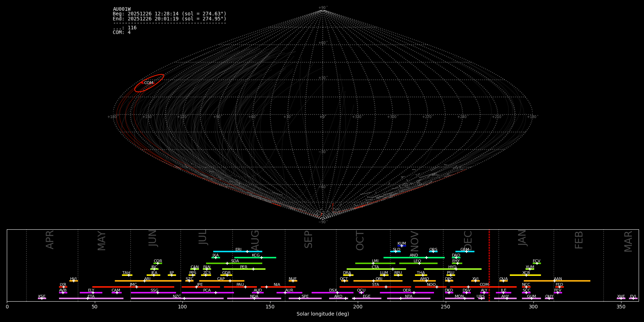Select the +90° label atop the sky map
Viewport: 644px width, 322px height.
[x=323, y=8]
